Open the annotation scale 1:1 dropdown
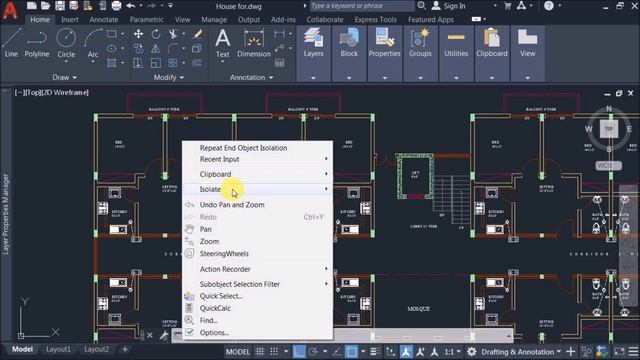Image resolution: width=640 pixels, height=360 pixels. [452, 351]
